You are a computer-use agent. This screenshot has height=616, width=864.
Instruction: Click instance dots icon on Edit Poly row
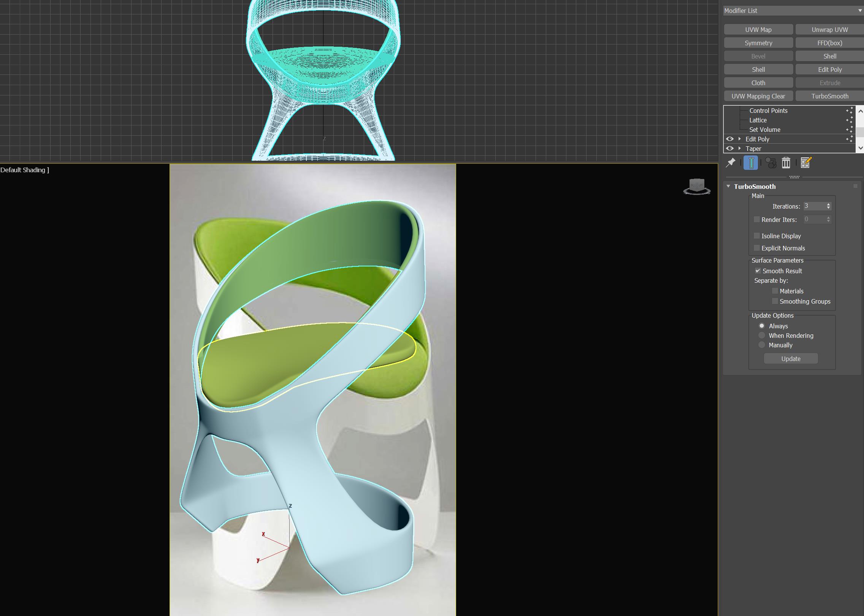pos(850,139)
